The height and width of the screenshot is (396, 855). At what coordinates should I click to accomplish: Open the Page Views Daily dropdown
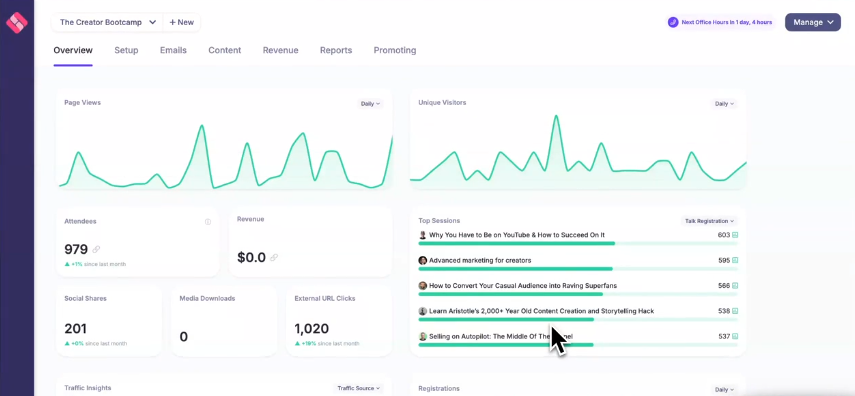point(370,104)
